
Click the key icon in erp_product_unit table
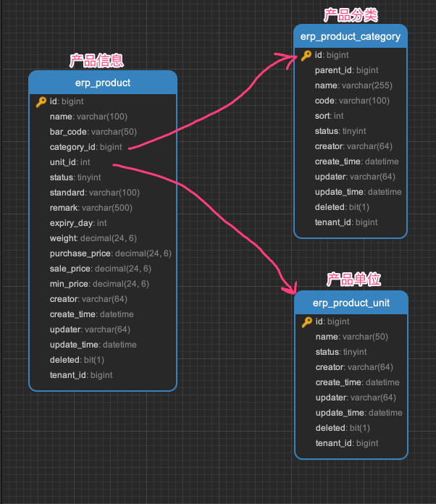tap(307, 322)
